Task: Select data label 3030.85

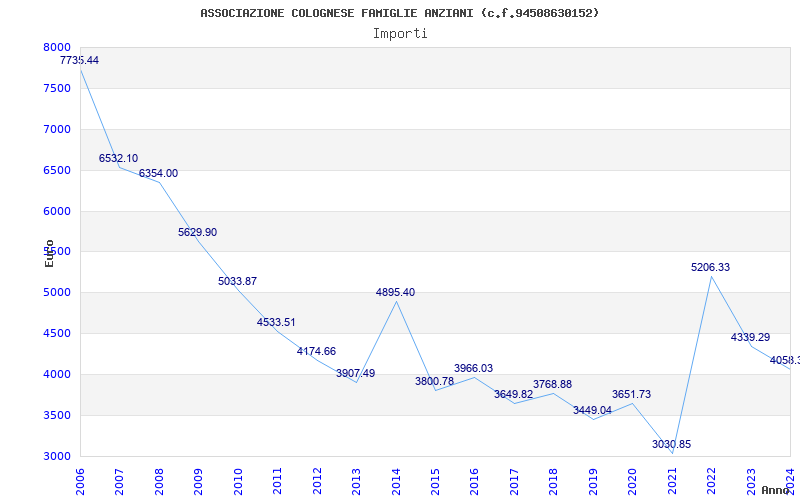Action: (x=671, y=444)
